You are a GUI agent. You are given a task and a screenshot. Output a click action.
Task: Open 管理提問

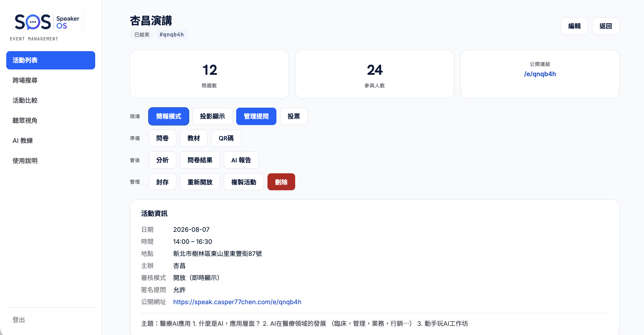pyautogui.click(x=256, y=116)
